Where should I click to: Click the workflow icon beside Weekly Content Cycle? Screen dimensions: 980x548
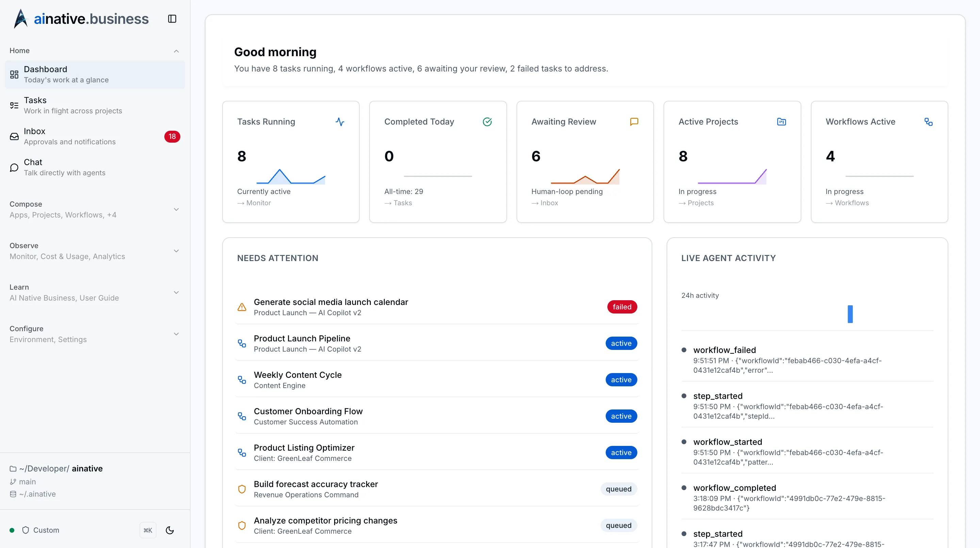pyautogui.click(x=242, y=380)
